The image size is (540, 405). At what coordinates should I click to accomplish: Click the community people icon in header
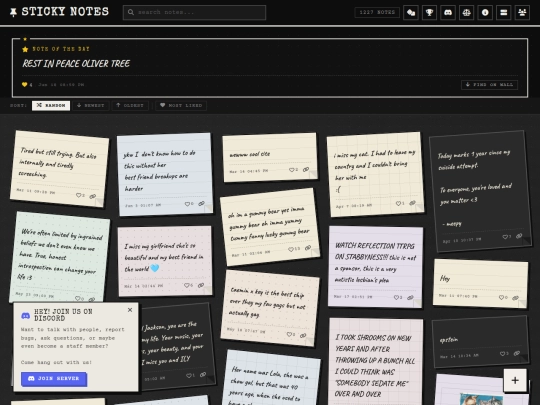tap(522, 12)
